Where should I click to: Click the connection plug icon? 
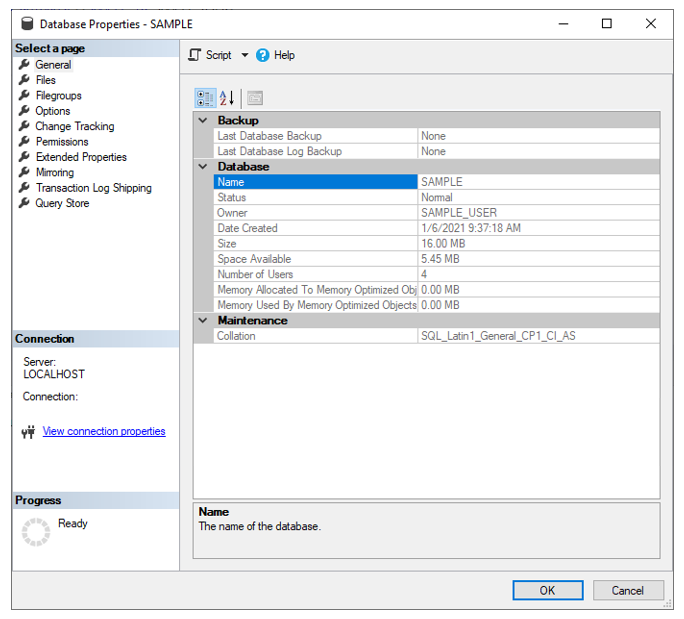click(x=28, y=432)
